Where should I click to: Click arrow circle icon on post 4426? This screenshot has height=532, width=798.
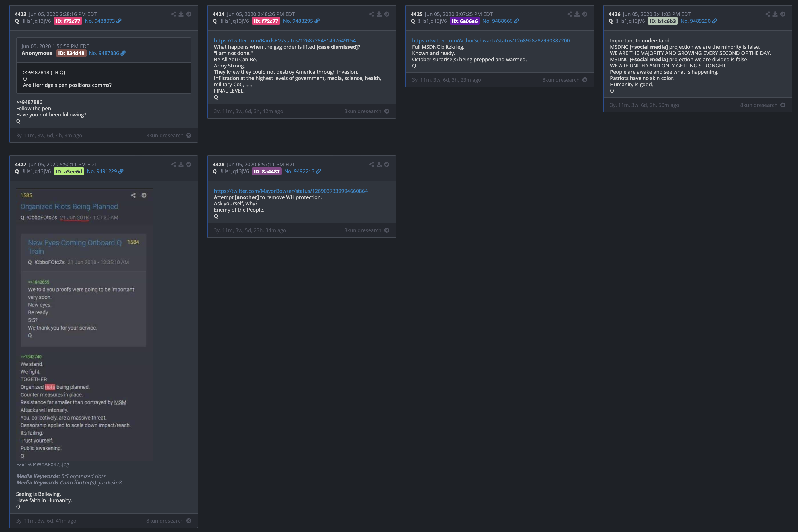pyautogui.click(x=783, y=14)
